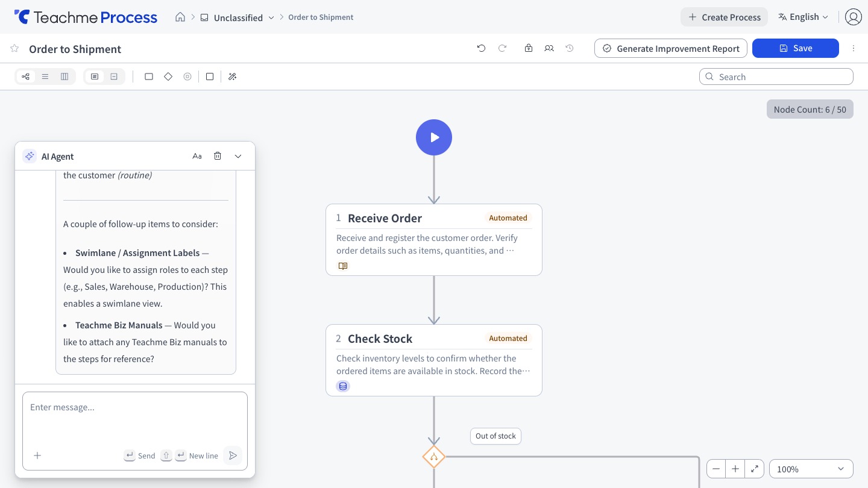Open the 100% zoom level dropdown

tap(811, 469)
